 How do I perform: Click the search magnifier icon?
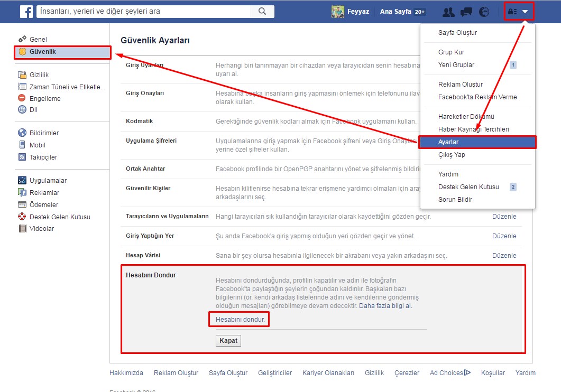(x=262, y=11)
